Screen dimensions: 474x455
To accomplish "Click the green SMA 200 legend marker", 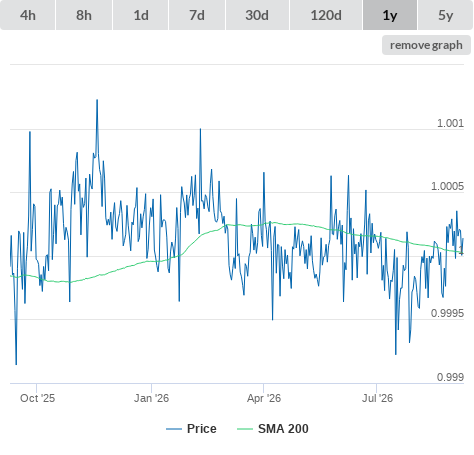I will click(245, 429).
